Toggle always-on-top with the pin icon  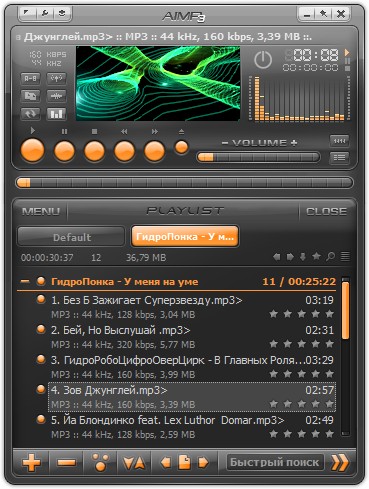323,14
